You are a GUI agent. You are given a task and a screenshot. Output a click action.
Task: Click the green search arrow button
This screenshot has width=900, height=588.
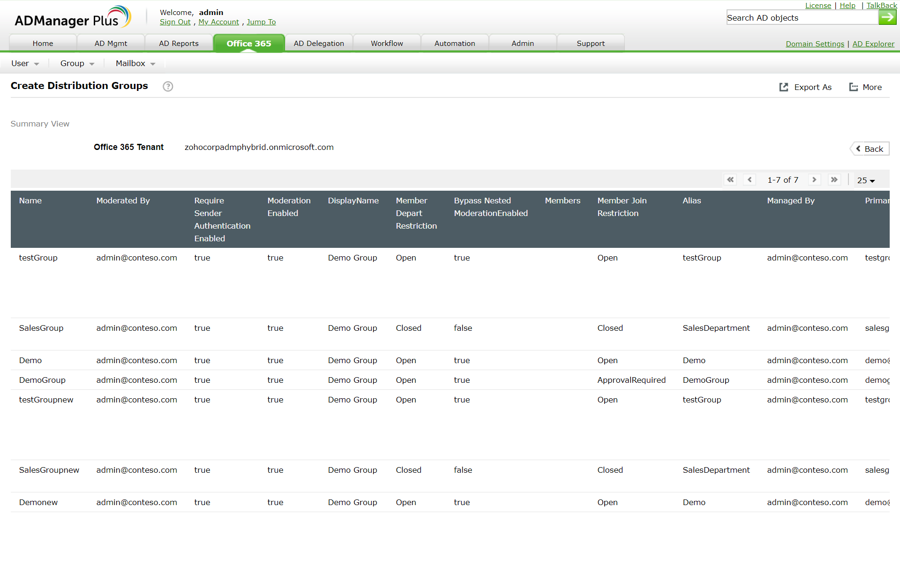click(x=887, y=17)
